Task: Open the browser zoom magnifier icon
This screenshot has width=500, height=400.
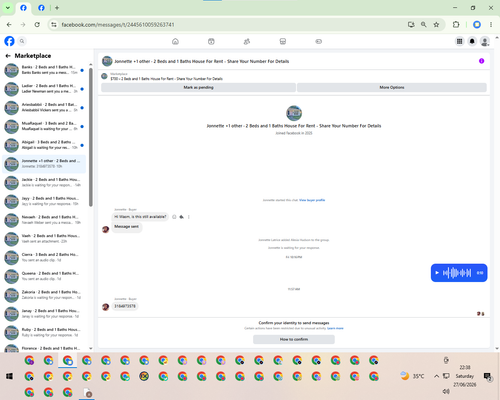Action: point(424,25)
